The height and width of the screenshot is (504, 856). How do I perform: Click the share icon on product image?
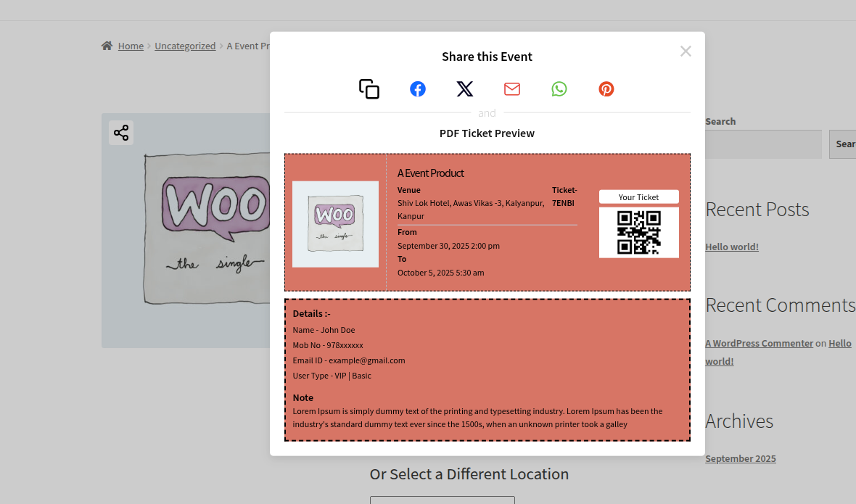tap(121, 133)
